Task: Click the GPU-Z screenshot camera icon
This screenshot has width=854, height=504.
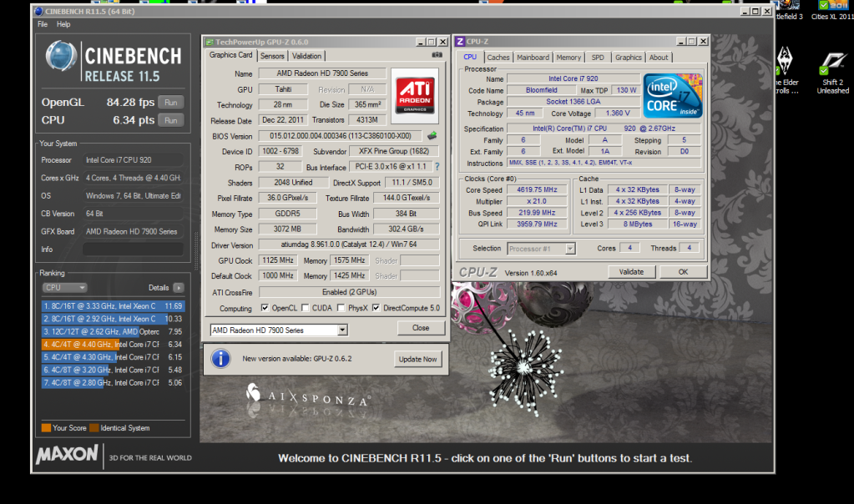Action: (x=437, y=55)
